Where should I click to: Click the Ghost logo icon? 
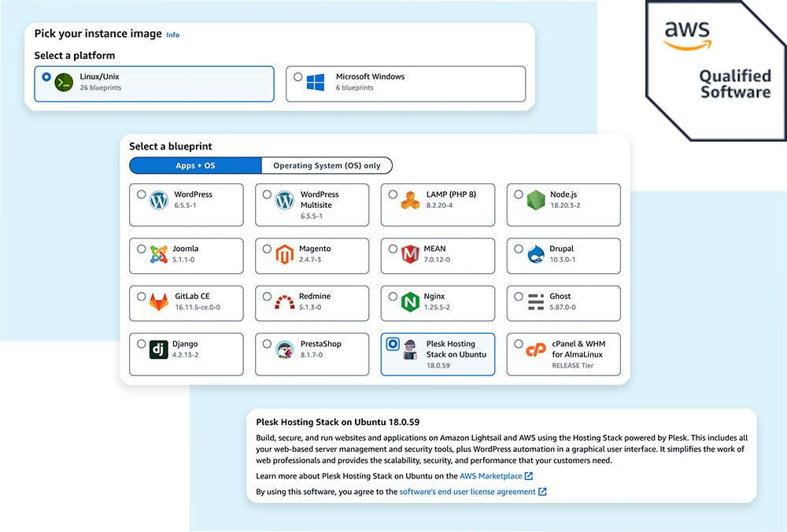tap(536, 302)
